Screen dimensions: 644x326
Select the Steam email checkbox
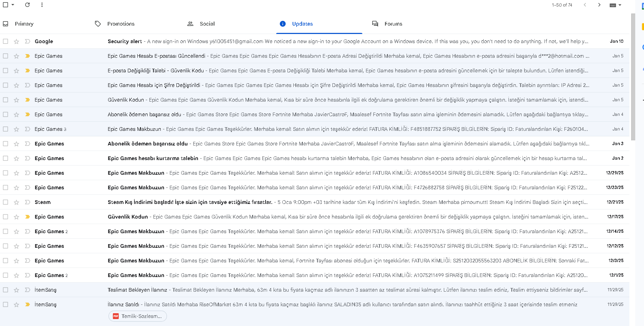click(x=5, y=202)
